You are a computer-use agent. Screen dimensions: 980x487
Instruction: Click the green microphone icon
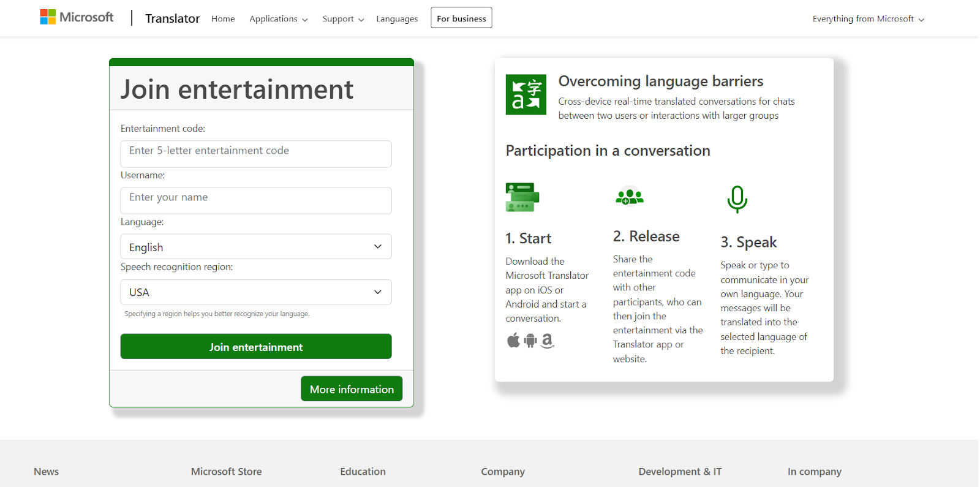click(737, 199)
